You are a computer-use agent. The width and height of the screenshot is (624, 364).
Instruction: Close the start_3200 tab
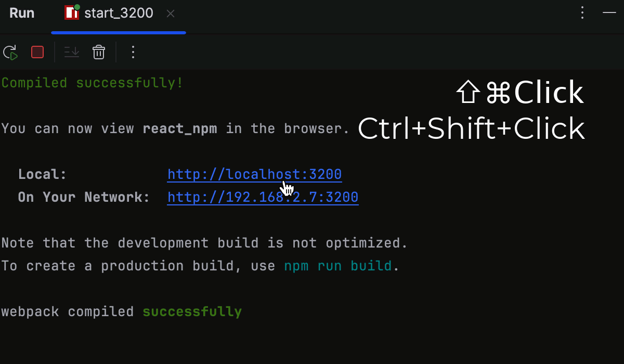click(170, 14)
